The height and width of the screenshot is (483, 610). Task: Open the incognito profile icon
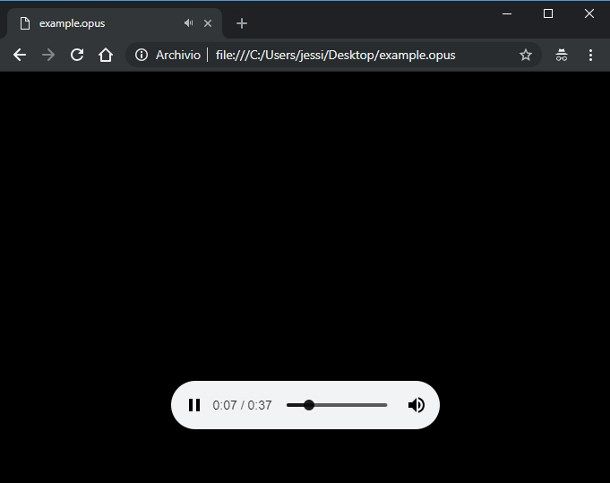(x=561, y=55)
